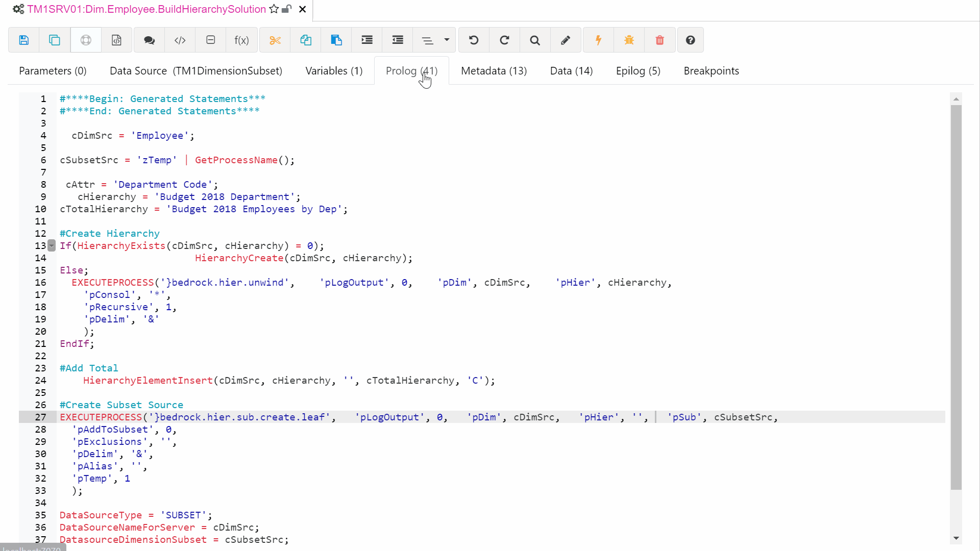Insert a function using the f(x) icon

pyautogui.click(x=242, y=40)
